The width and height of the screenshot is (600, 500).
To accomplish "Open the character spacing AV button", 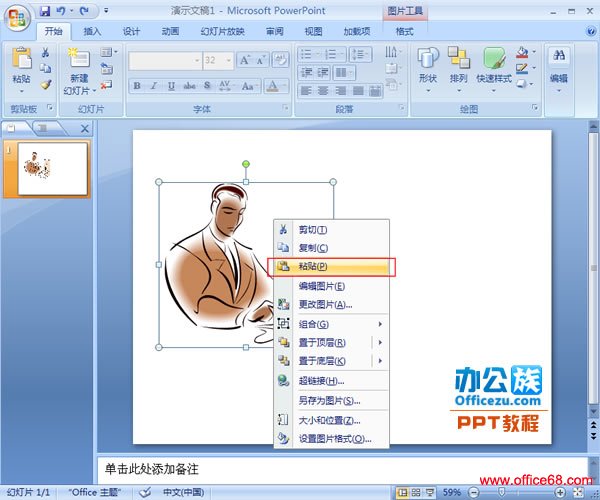I will [x=225, y=86].
